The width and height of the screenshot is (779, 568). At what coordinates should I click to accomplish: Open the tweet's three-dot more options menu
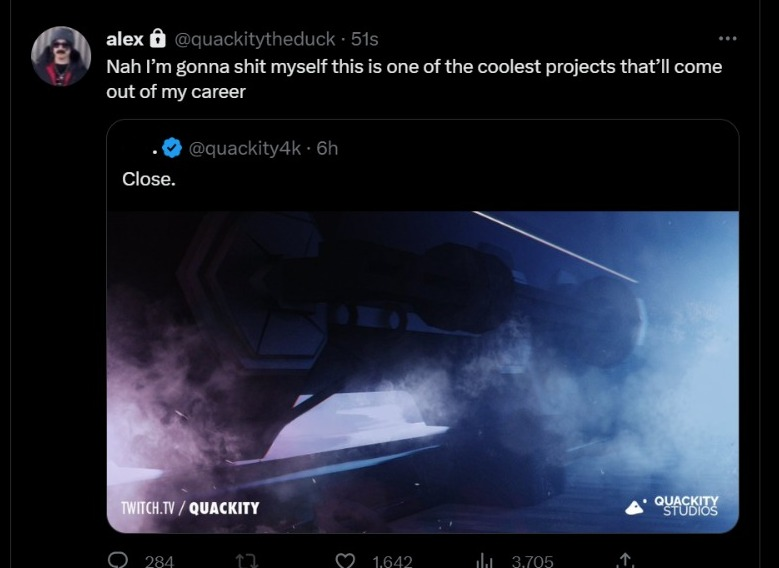tap(728, 38)
